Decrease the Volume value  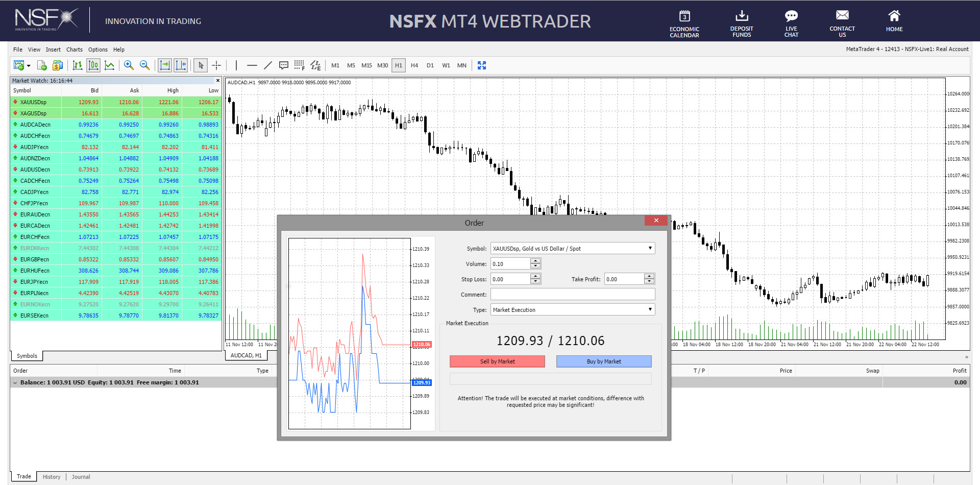[535, 266]
